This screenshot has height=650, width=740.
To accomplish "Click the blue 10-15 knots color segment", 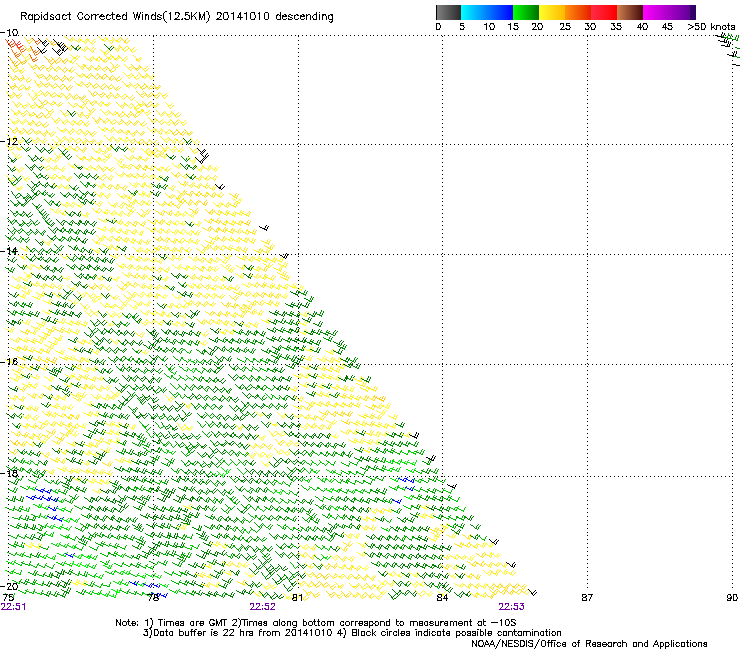I will point(500,12).
